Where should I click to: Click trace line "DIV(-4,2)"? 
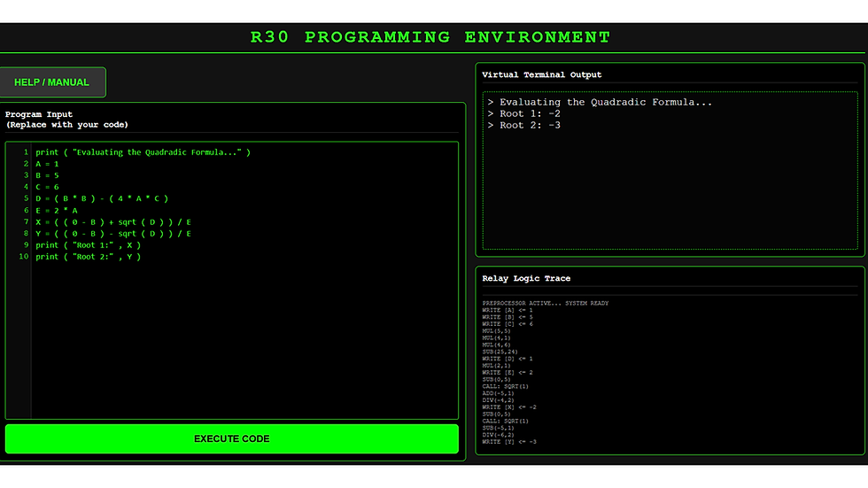pos(498,400)
